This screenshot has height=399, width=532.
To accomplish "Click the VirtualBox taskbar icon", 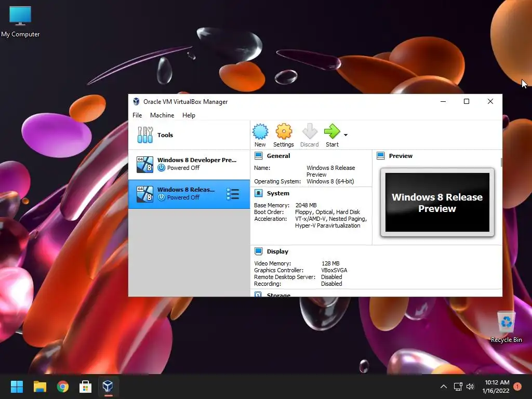I will click(108, 387).
